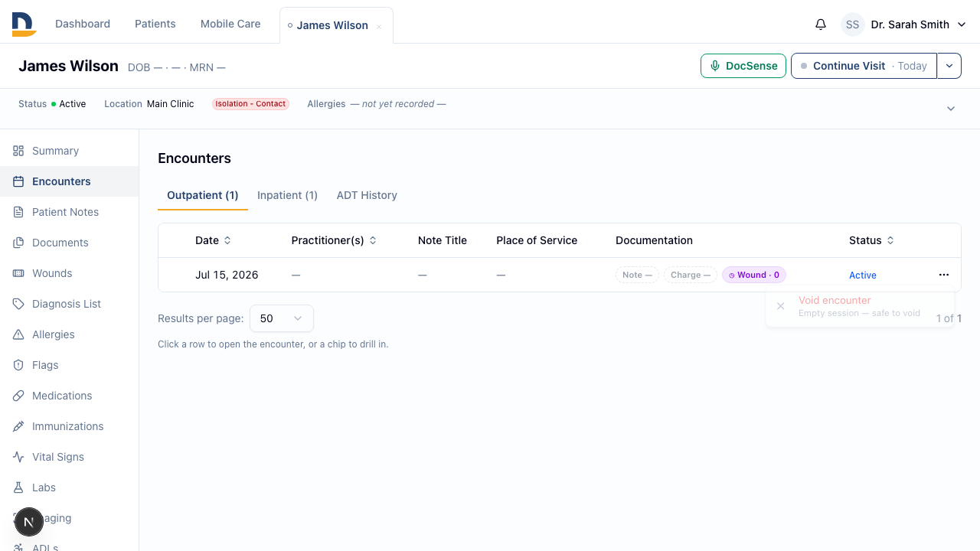Open Vital Signs section

69,457
